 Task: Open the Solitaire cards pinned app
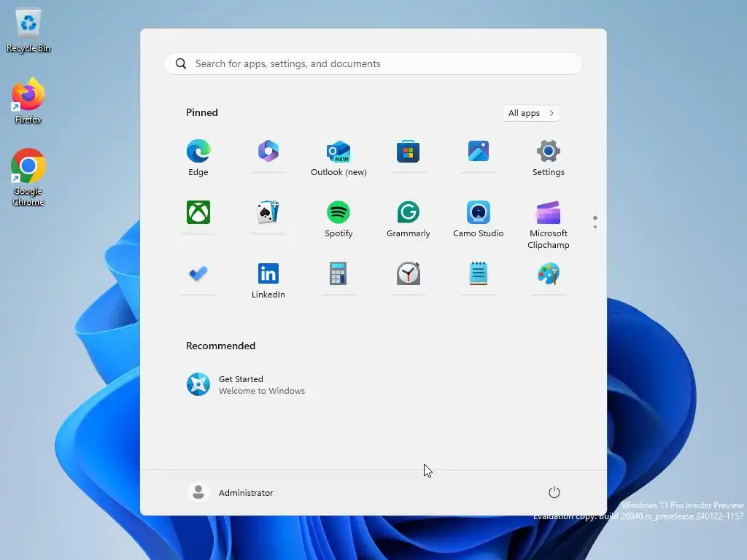pyautogui.click(x=268, y=212)
